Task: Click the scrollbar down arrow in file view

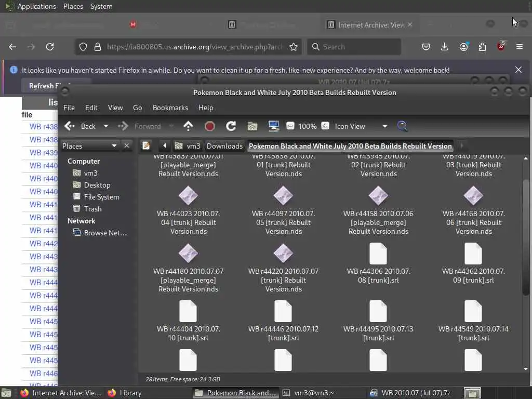Action: pyautogui.click(x=526, y=368)
